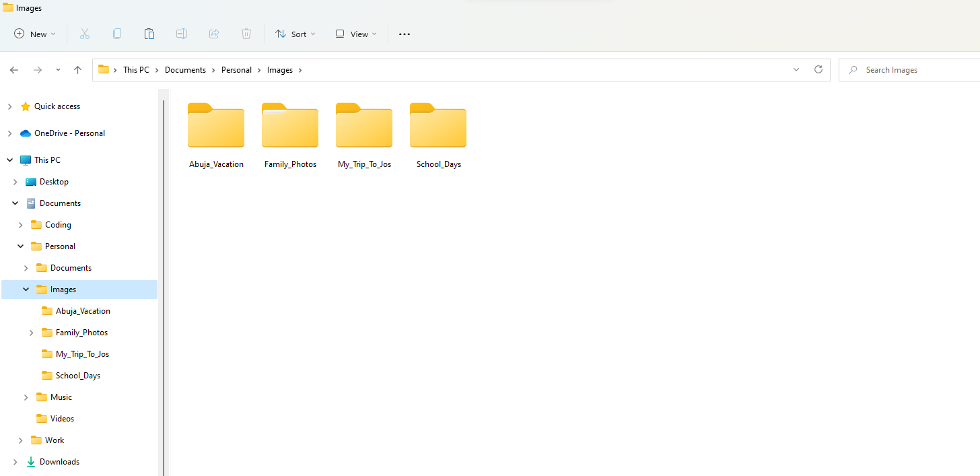Open the View layout dropdown
980x476 pixels.
pyautogui.click(x=356, y=34)
